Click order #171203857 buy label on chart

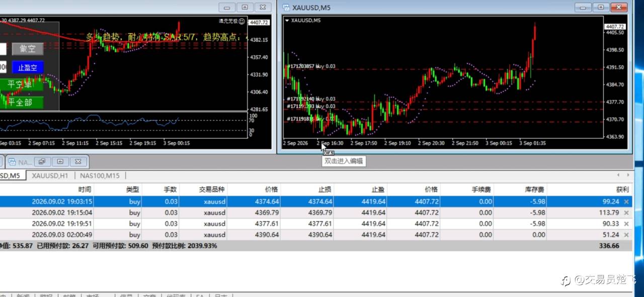311,66
